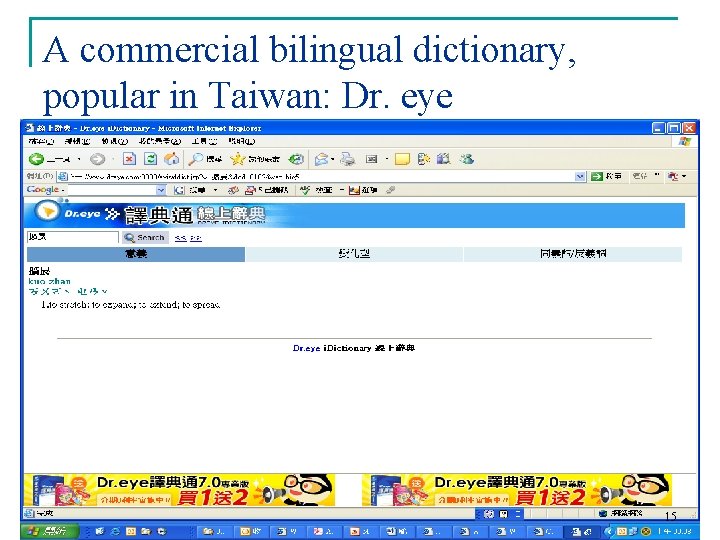720x540 pixels.
Task: Go back with the green Back arrow
Action: 37,159
